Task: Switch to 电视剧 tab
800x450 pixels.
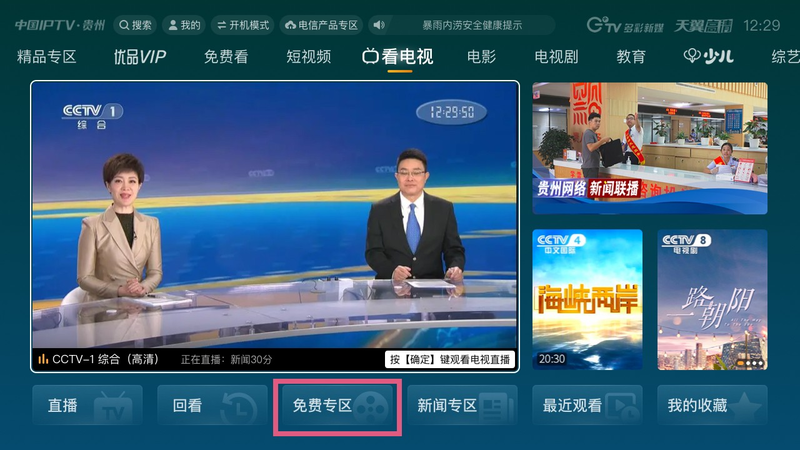Action: coord(557,57)
